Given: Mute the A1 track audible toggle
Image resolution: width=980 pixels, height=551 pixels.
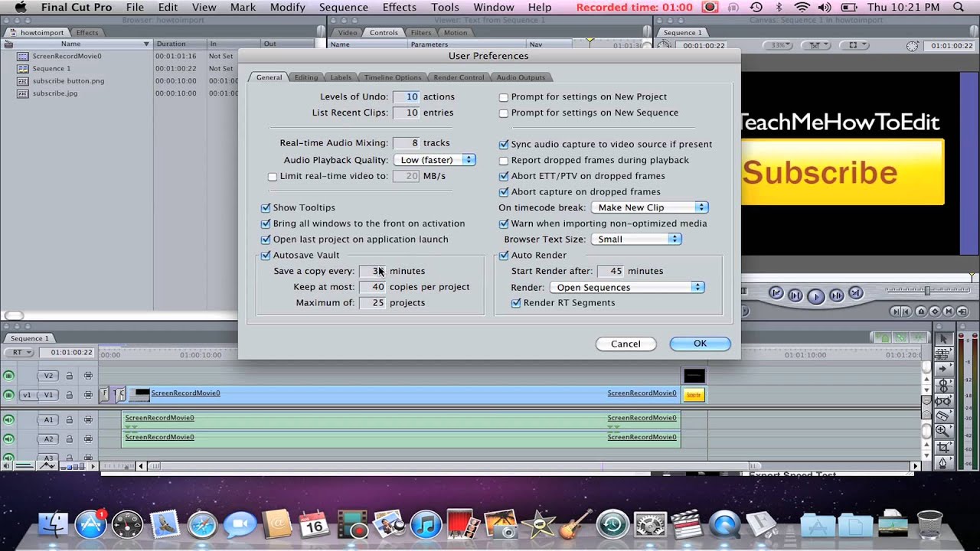Looking at the screenshot, I should [8, 419].
